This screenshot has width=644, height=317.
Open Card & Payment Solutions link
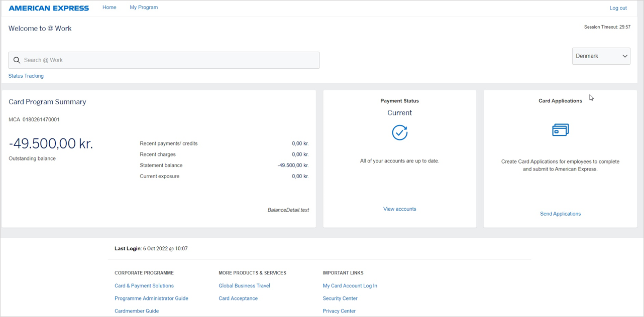[x=144, y=286]
